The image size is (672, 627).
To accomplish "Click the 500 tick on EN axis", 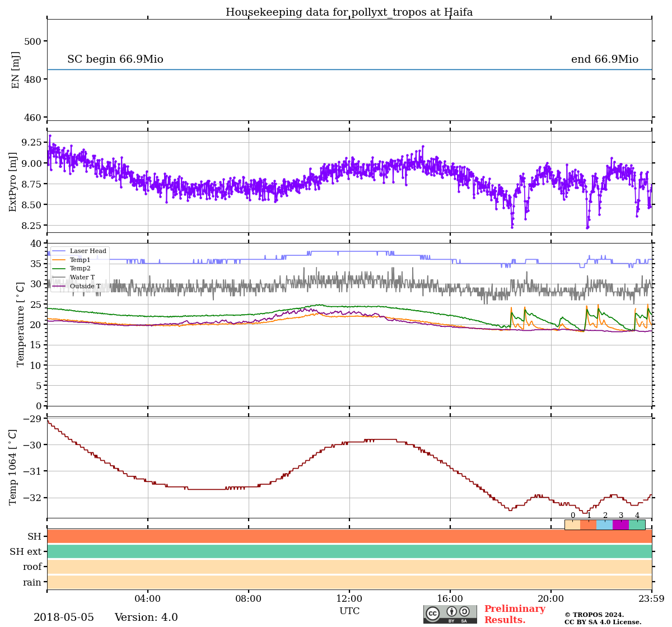I will pyautogui.click(x=32, y=41).
